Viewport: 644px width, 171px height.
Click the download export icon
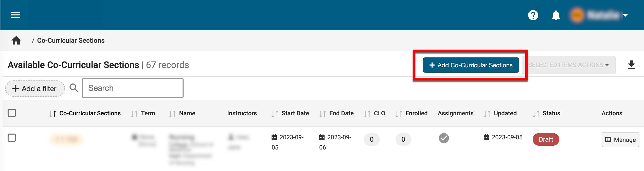(x=631, y=65)
